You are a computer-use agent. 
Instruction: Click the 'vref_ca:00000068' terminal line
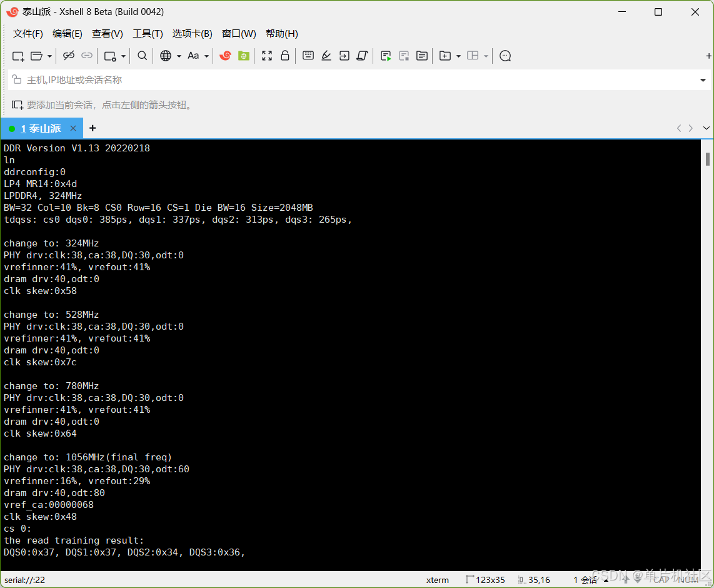point(49,505)
